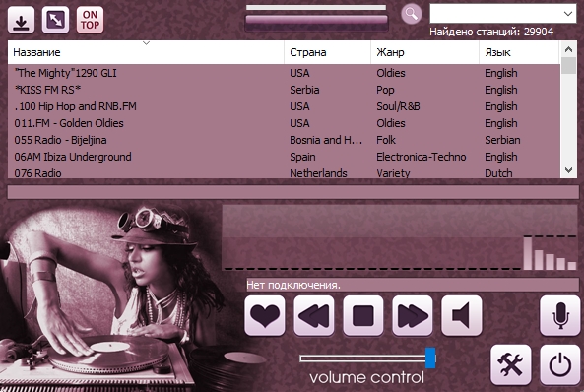Click the diagonal-arrows resize window icon
Screen dimensions: 584x392
[55, 20]
